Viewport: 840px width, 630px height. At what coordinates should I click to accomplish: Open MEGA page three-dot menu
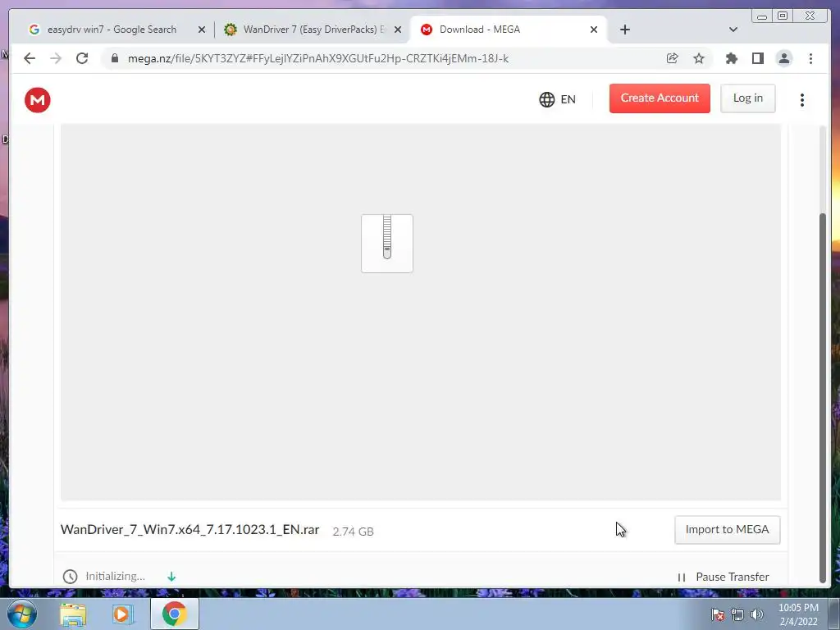[802, 99]
